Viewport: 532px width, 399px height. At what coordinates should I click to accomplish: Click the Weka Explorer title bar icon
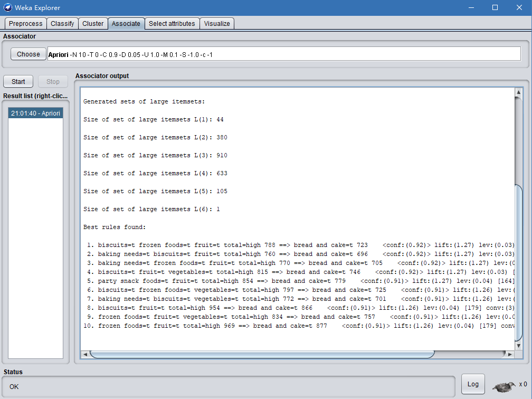coord(8,8)
